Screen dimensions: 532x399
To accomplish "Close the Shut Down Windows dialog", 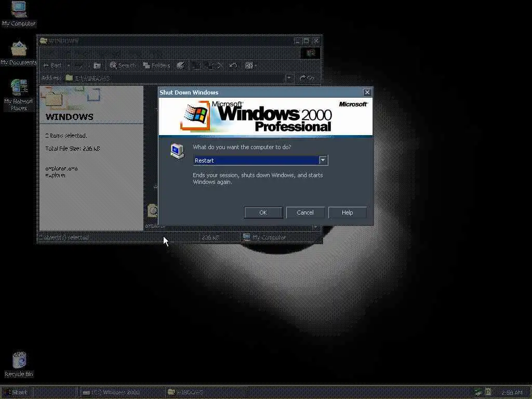I will 367,92.
